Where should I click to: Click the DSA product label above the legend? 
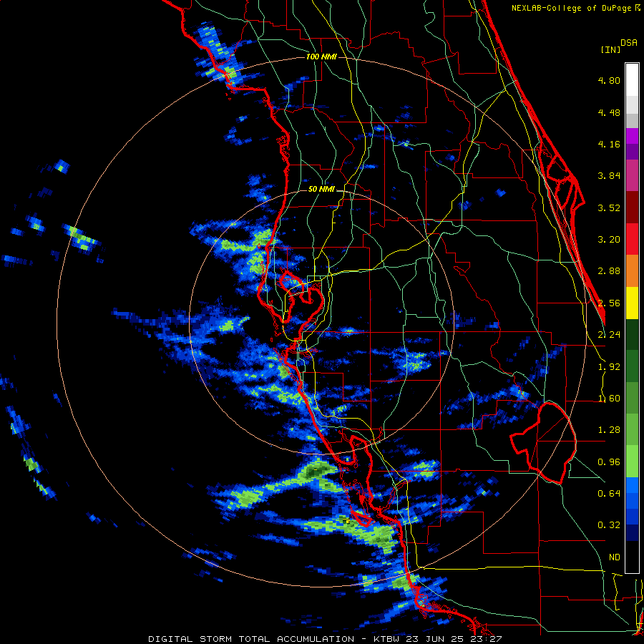coord(629,43)
